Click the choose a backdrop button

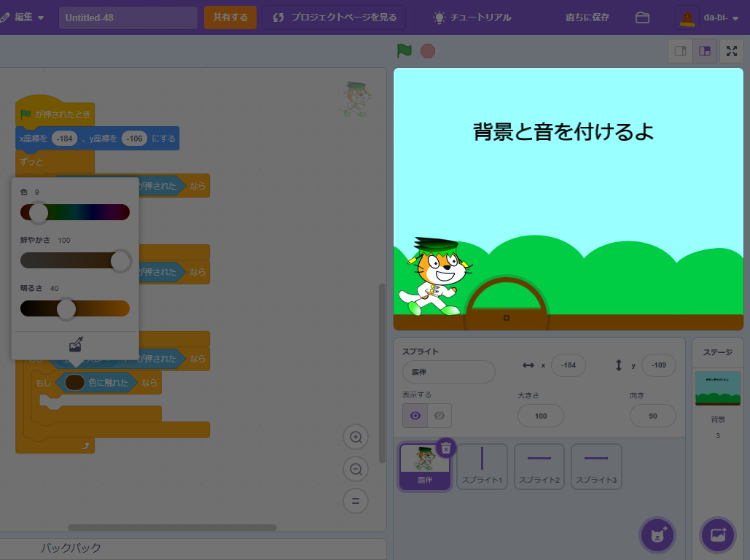(717, 535)
